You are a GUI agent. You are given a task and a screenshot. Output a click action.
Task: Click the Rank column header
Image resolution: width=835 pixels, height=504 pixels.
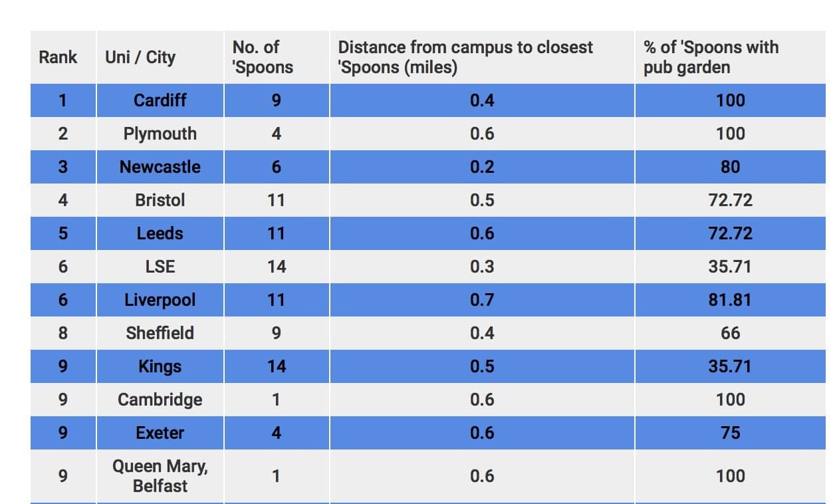[x=58, y=57]
